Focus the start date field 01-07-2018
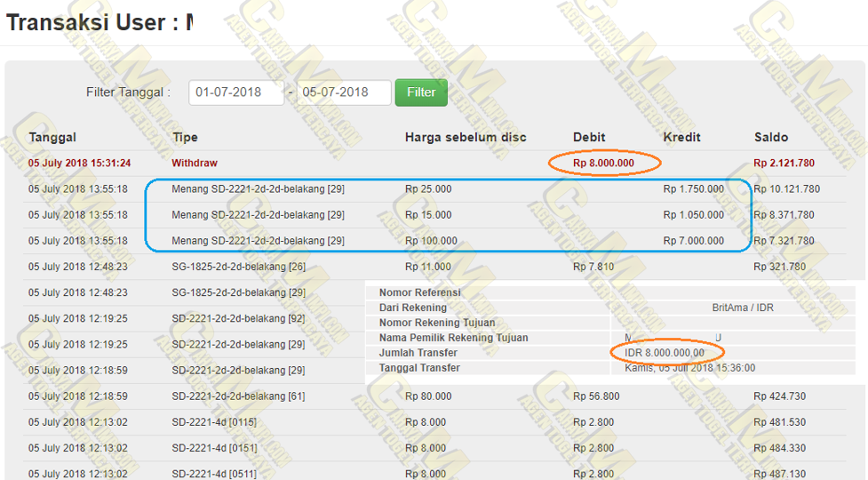Screen dimensions: 868x480 [x=235, y=92]
